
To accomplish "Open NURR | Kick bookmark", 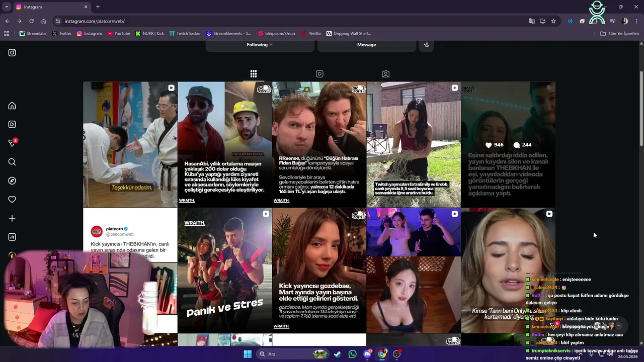I will [x=150, y=34].
